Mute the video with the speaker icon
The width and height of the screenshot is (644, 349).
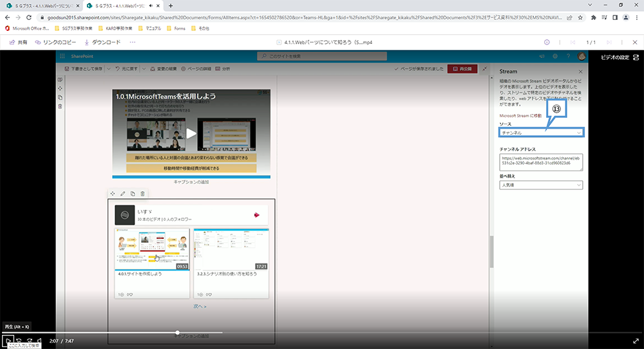39,341
